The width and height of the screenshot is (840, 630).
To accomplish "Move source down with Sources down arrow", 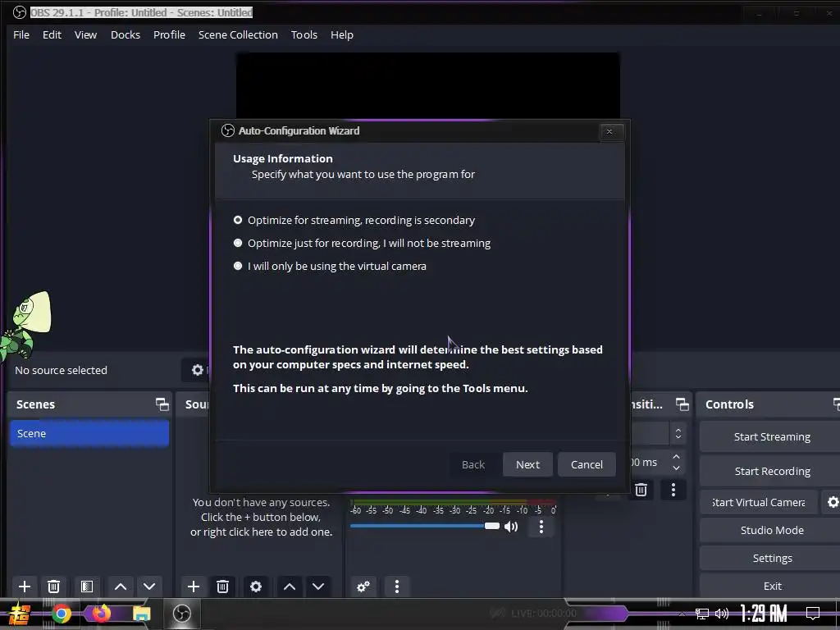I will tap(318, 586).
